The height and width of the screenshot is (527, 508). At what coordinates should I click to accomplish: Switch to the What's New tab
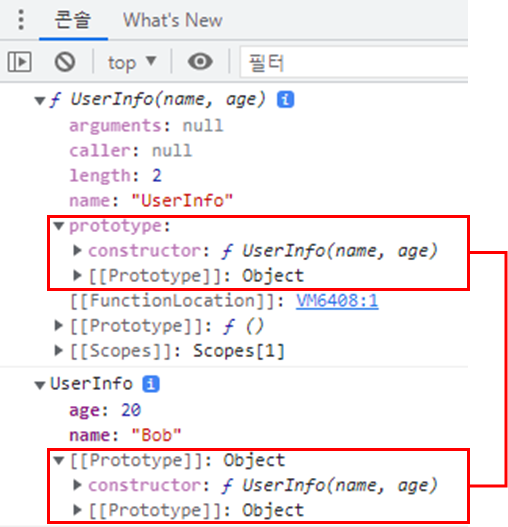coord(172,20)
